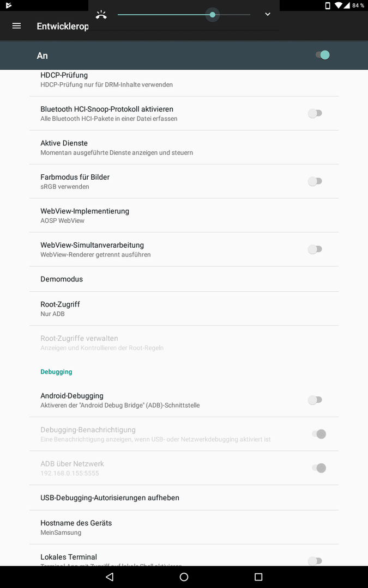Expand the volume panel with chevron
The image size is (368, 588).
[268, 14]
